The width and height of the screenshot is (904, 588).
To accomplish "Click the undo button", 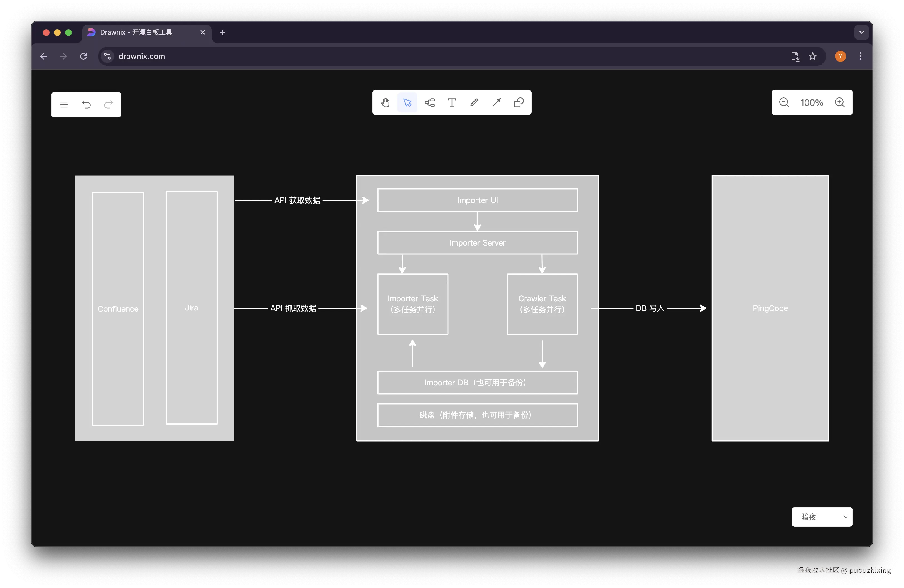I will pos(86,104).
